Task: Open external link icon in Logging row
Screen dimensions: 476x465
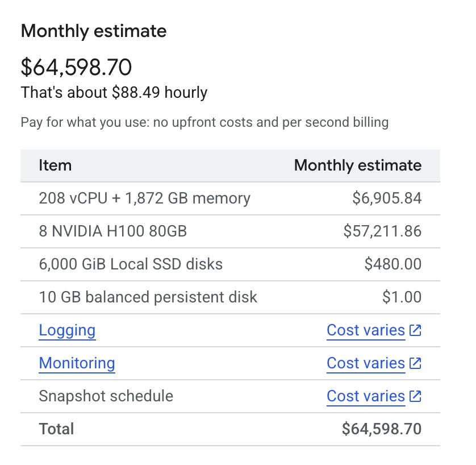Action: tap(416, 330)
